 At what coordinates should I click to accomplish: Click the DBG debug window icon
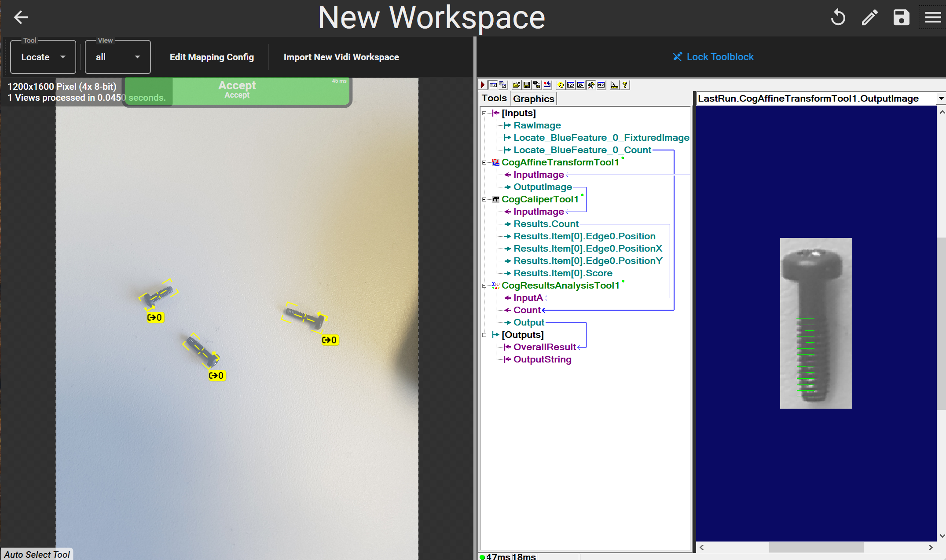(601, 85)
